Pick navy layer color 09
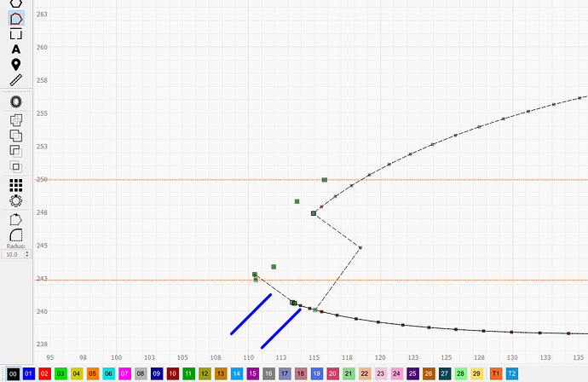This screenshot has width=588, height=382. [157, 373]
